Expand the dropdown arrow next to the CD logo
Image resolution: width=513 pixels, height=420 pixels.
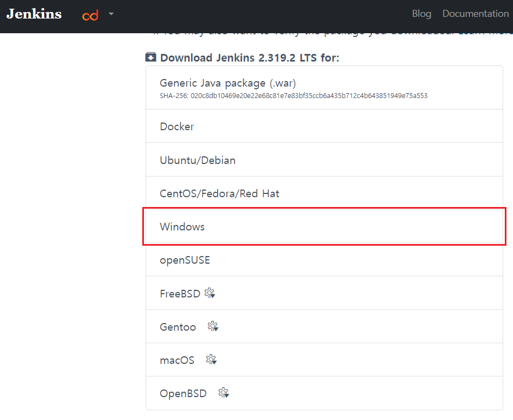click(x=111, y=14)
